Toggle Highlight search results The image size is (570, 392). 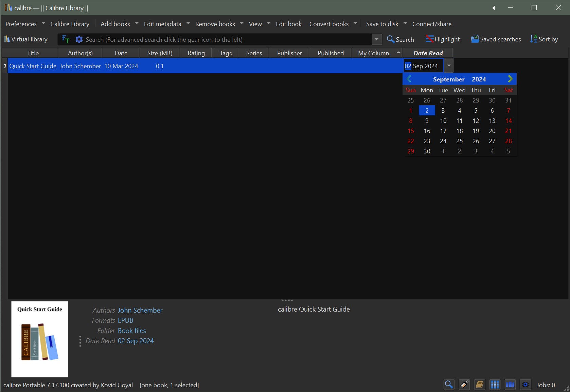pos(443,39)
